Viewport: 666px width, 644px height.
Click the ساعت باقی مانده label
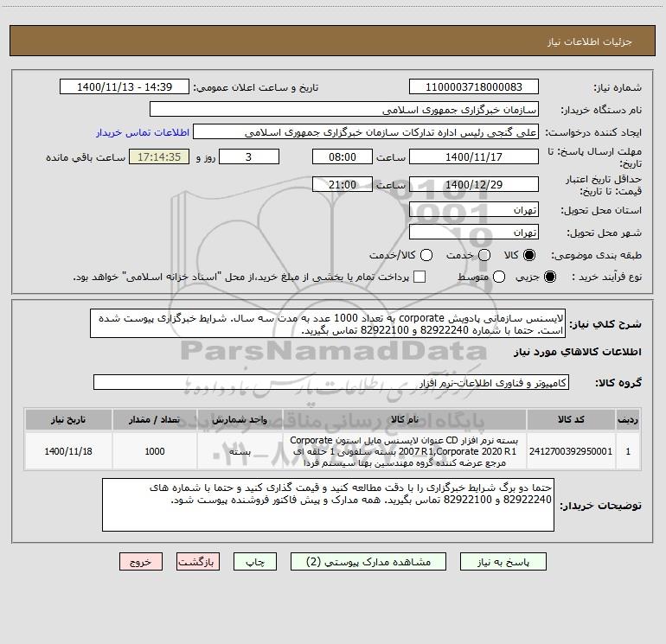pos(86,157)
